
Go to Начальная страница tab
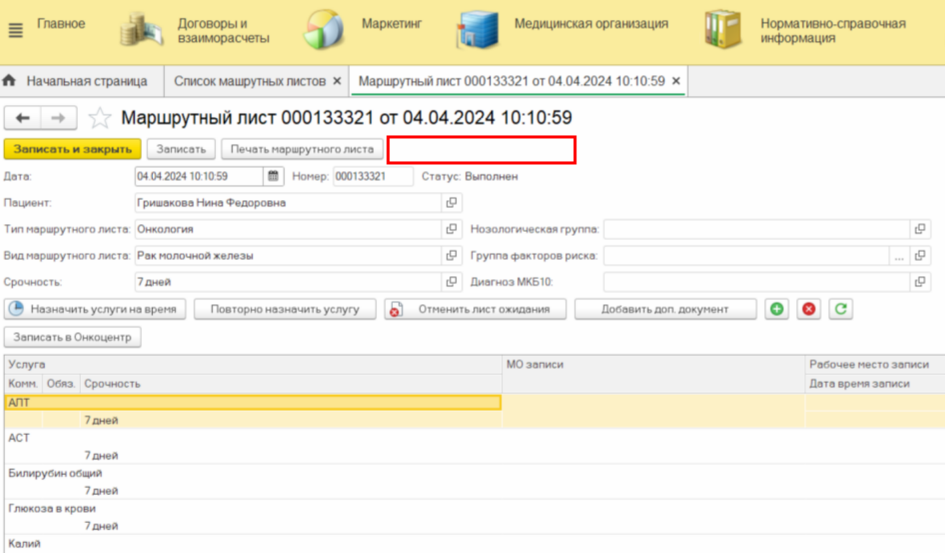pos(86,80)
